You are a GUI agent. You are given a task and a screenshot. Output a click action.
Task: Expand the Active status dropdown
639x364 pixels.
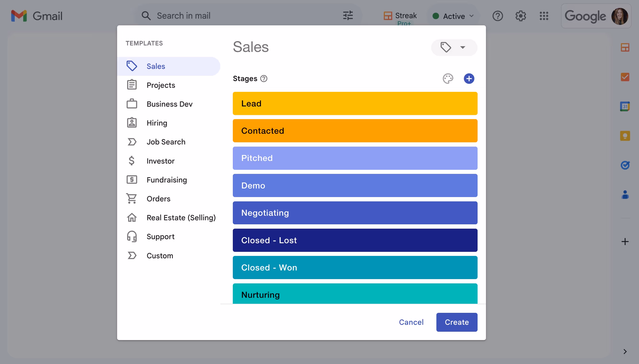[453, 16]
